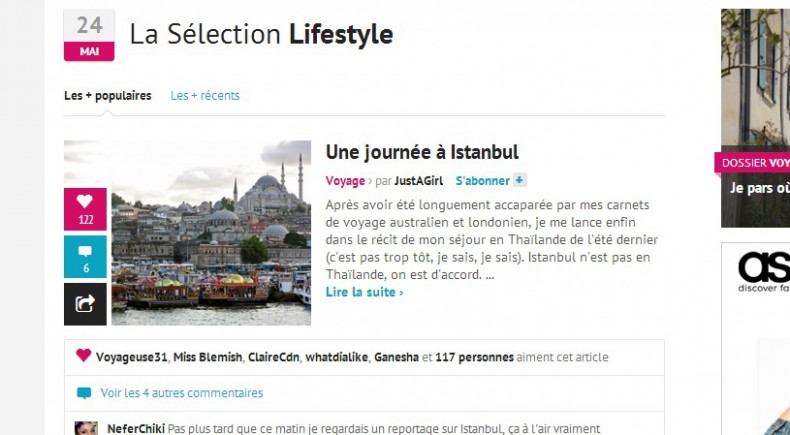This screenshot has height=435, width=790.
Task: Open the Voyage category link
Action: [x=345, y=180]
